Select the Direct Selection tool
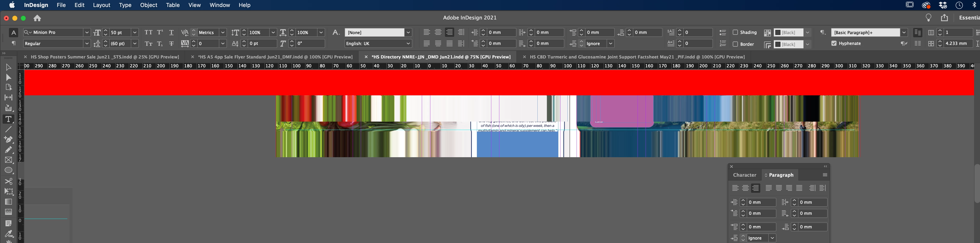Image resolution: width=980 pixels, height=243 pixels. tap(8, 77)
